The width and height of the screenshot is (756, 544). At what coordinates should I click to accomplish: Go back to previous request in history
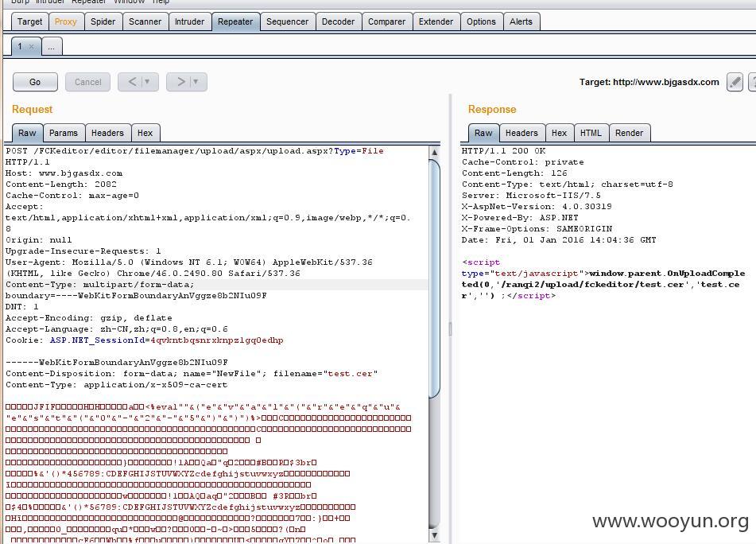[x=132, y=82]
